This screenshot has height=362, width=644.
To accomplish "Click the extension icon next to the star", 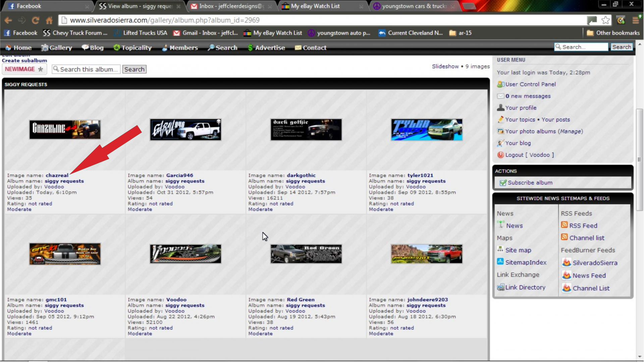I will click(x=621, y=20).
